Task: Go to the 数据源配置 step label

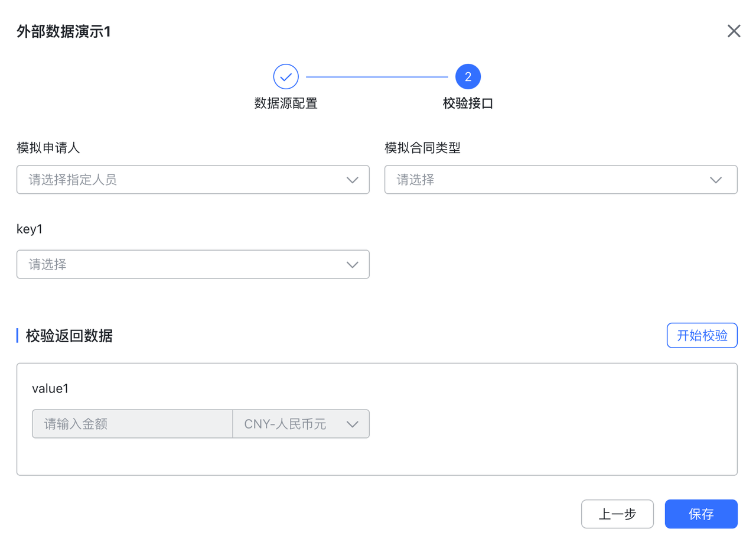Action: (x=286, y=103)
